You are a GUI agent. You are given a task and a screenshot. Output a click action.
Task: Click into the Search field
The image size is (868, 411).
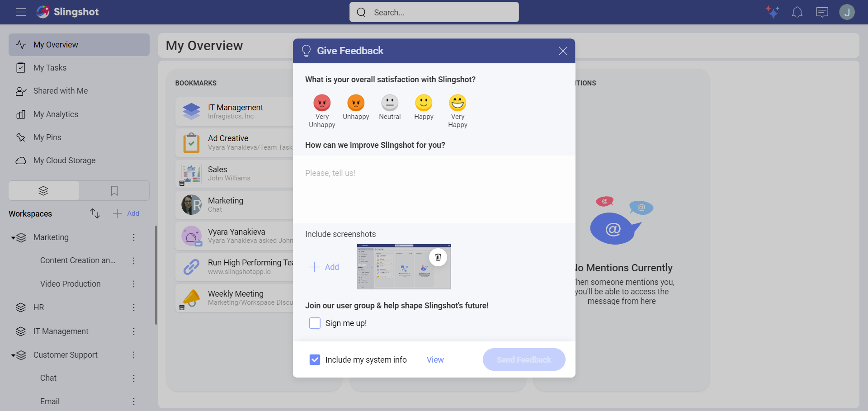pos(434,12)
